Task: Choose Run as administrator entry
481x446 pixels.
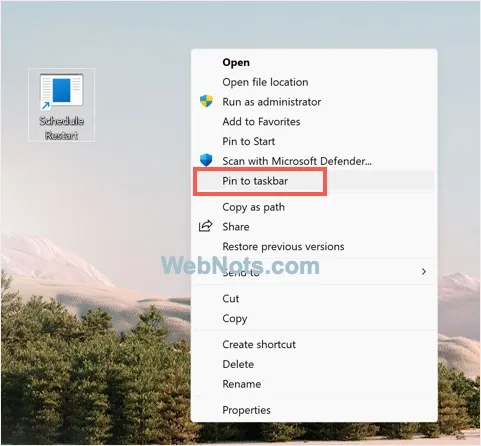Action: [272, 102]
